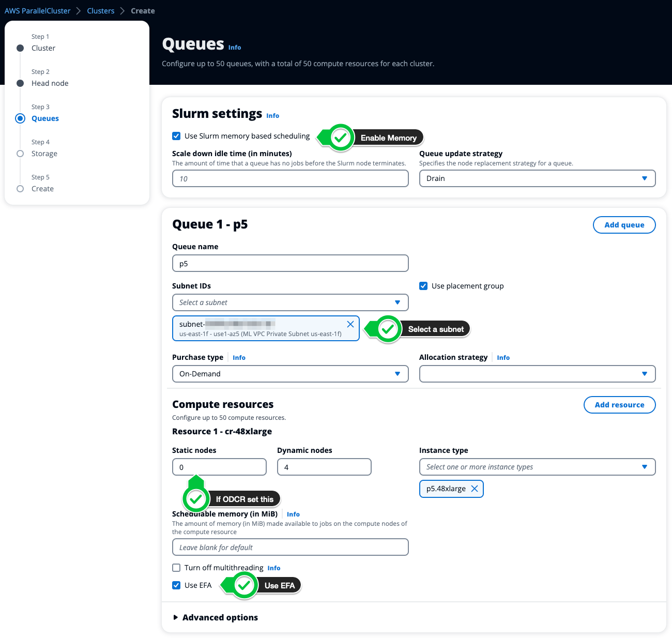
Task: Disable Slurm memory based scheduling checkbox
Action: (x=176, y=136)
